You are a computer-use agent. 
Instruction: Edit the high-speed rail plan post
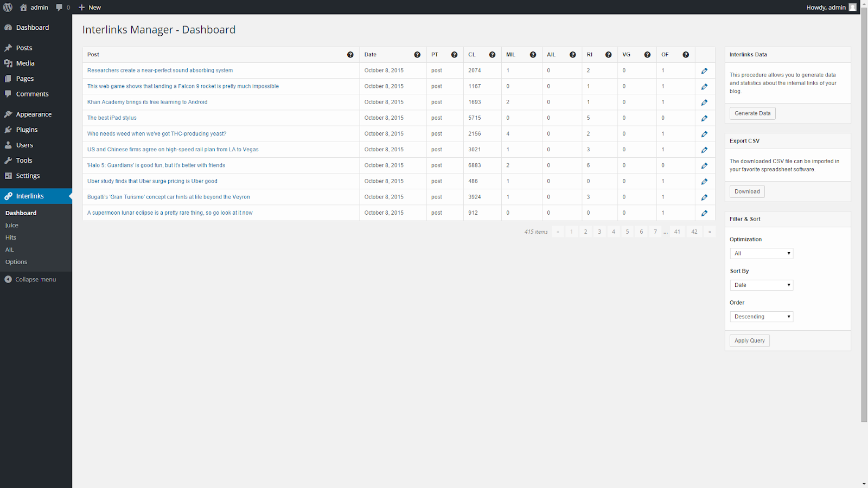(704, 150)
